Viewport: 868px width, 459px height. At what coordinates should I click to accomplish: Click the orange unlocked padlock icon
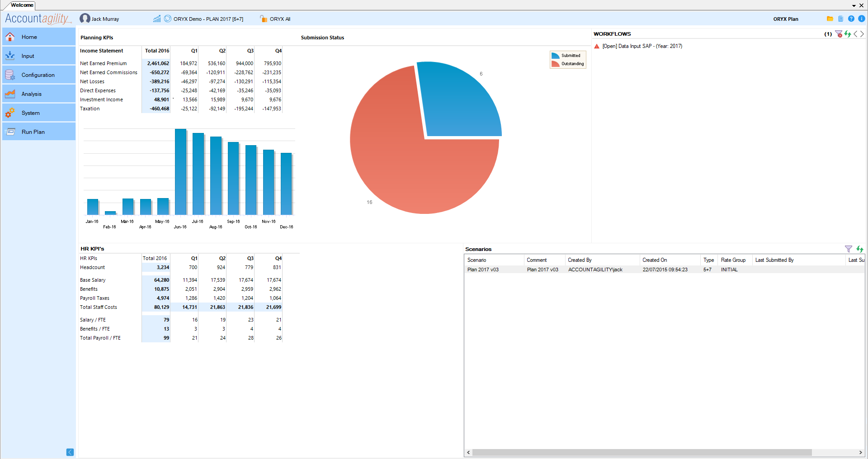[264, 19]
